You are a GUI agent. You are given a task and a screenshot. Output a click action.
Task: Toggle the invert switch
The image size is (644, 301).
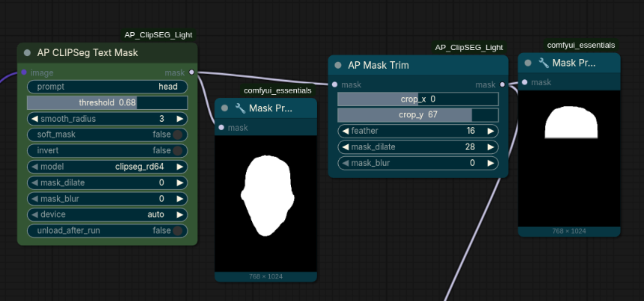click(177, 151)
